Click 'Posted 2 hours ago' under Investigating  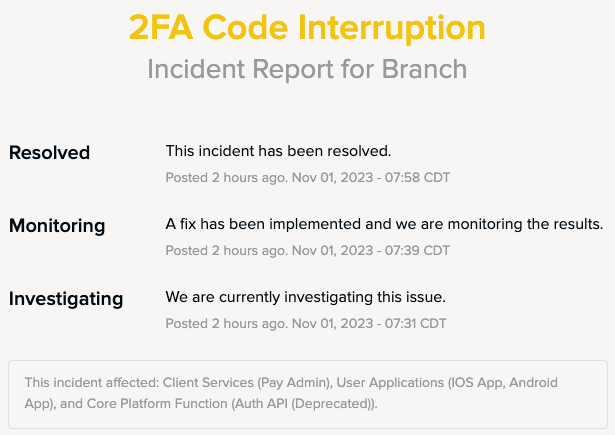(227, 324)
